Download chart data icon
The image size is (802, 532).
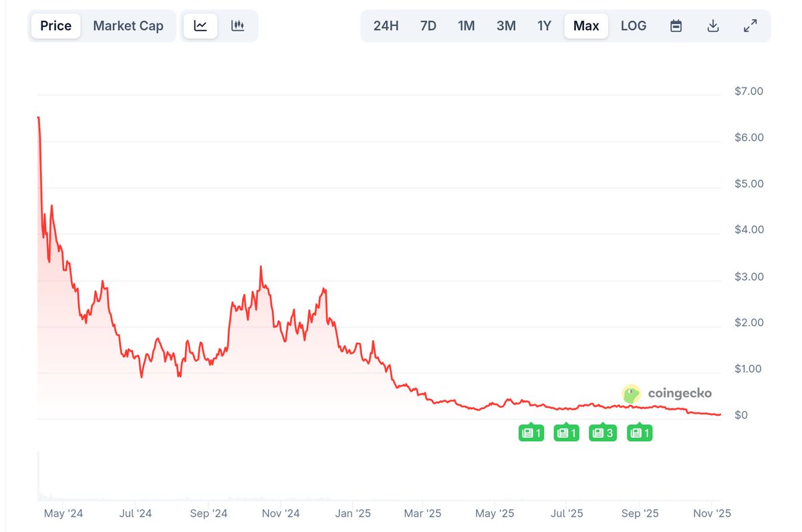pos(713,26)
